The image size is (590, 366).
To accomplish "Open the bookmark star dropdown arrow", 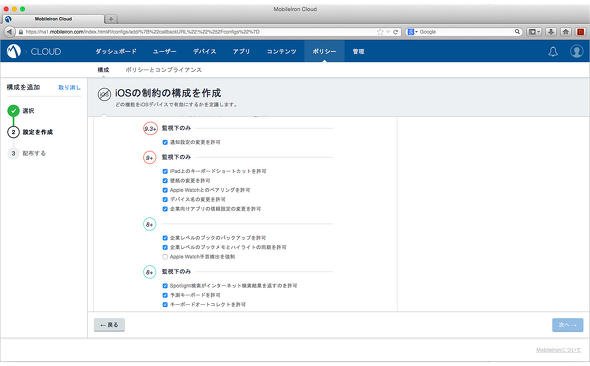I will pos(388,32).
